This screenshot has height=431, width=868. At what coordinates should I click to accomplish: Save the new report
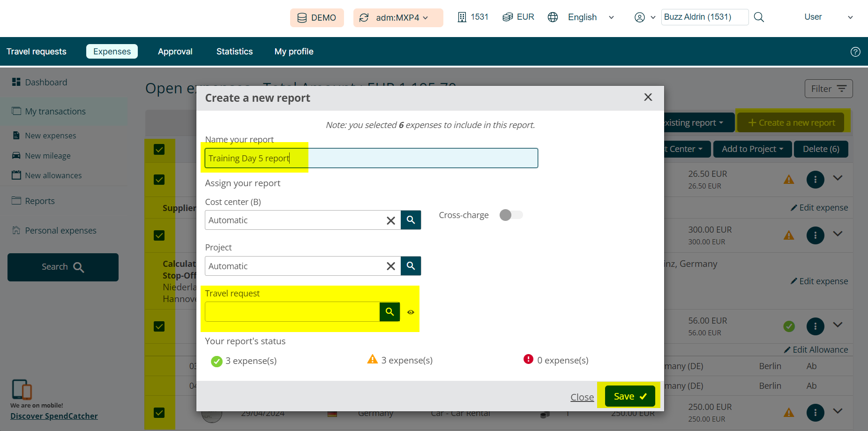point(629,396)
